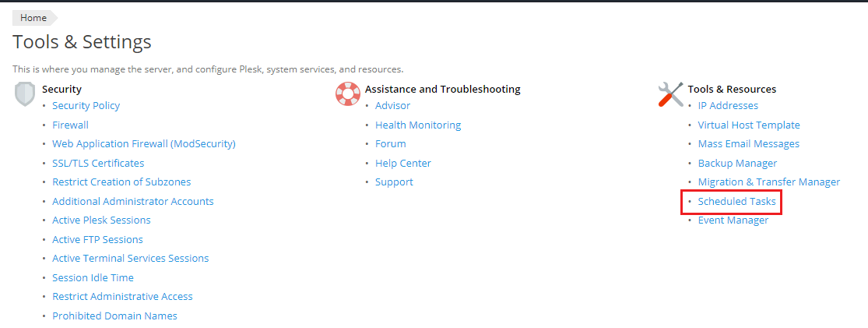
Task: Launch Backup Manager
Action: tap(737, 163)
